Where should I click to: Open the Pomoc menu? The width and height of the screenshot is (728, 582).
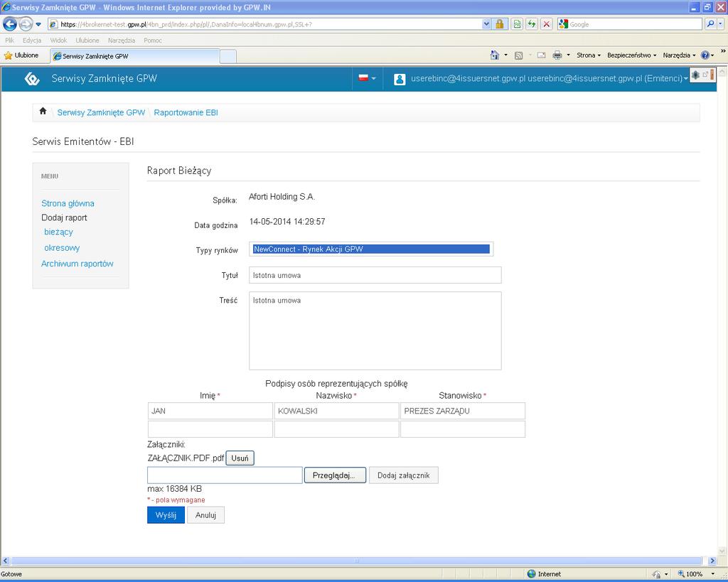(153, 41)
